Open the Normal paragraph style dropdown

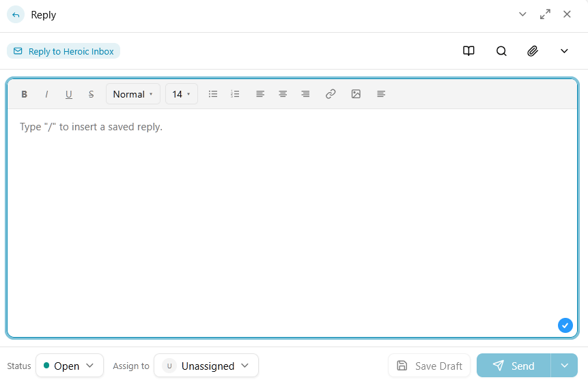(x=133, y=94)
